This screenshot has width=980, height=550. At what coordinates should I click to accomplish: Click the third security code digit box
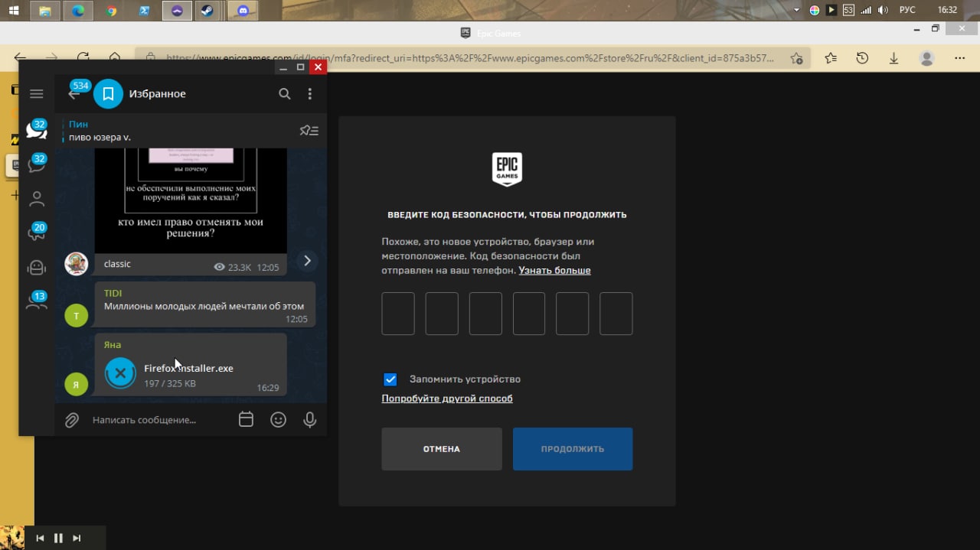click(485, 314)
